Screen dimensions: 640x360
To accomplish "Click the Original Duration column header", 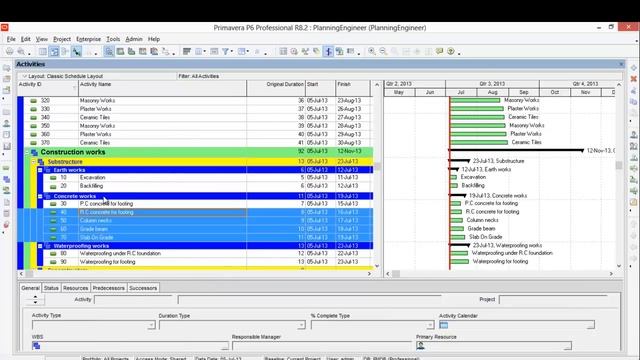I will [276, 88].
